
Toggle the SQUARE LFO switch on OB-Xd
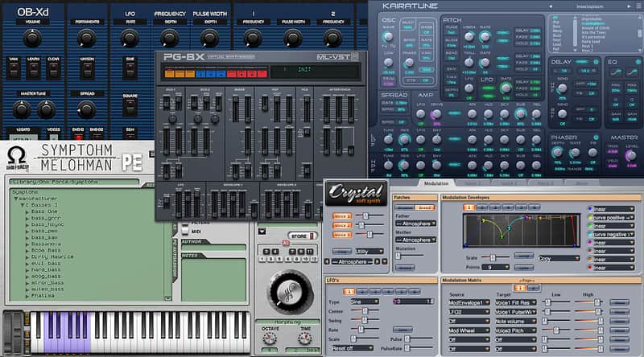tap(130, 107)
